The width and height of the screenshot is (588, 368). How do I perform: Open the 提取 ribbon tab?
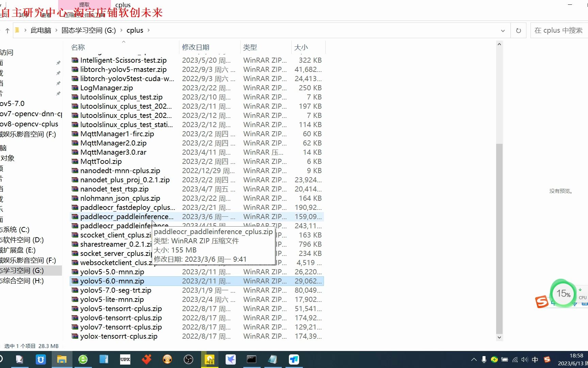tap(84, 4)
